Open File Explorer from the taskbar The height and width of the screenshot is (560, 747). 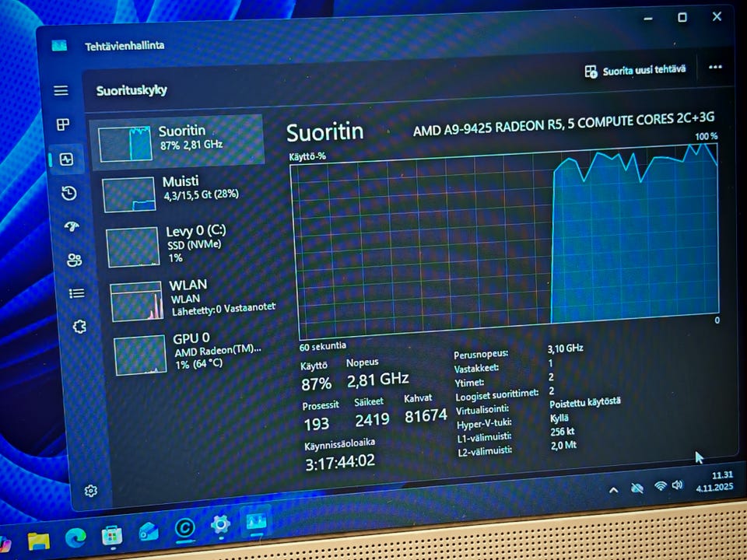pyautogui.click(x=39, y=541)
